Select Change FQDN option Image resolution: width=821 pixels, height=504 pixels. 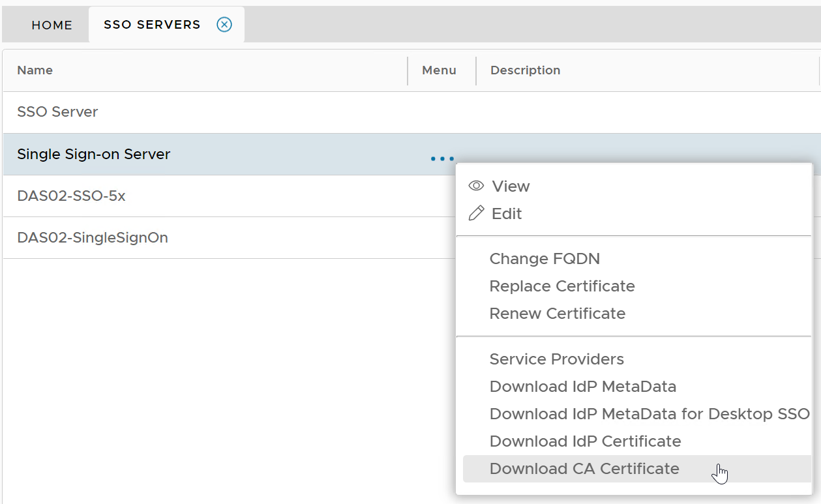(545, 259)
